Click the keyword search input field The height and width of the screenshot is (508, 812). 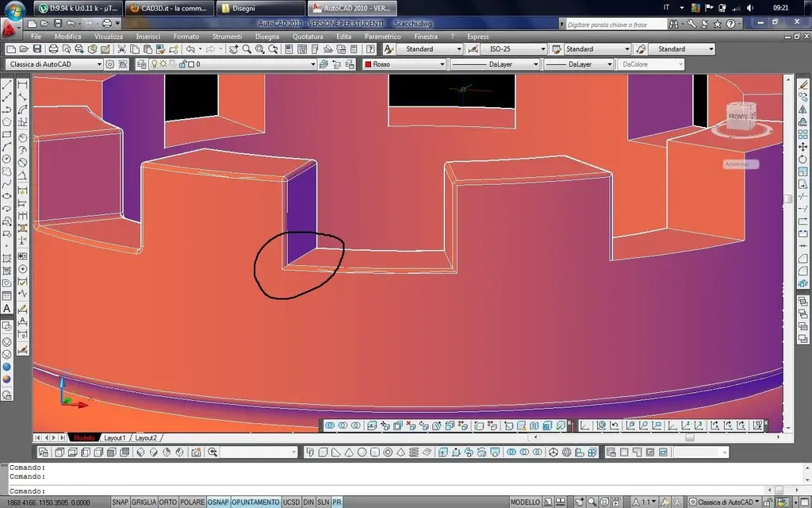615,25
